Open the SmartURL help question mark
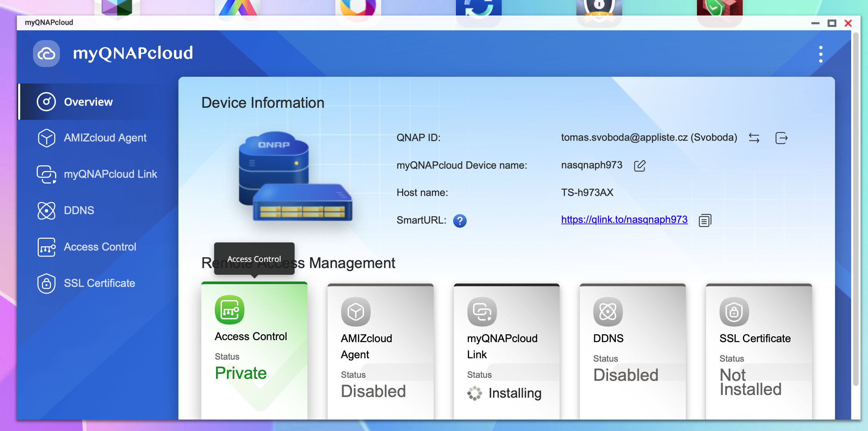 coord(459,221)
